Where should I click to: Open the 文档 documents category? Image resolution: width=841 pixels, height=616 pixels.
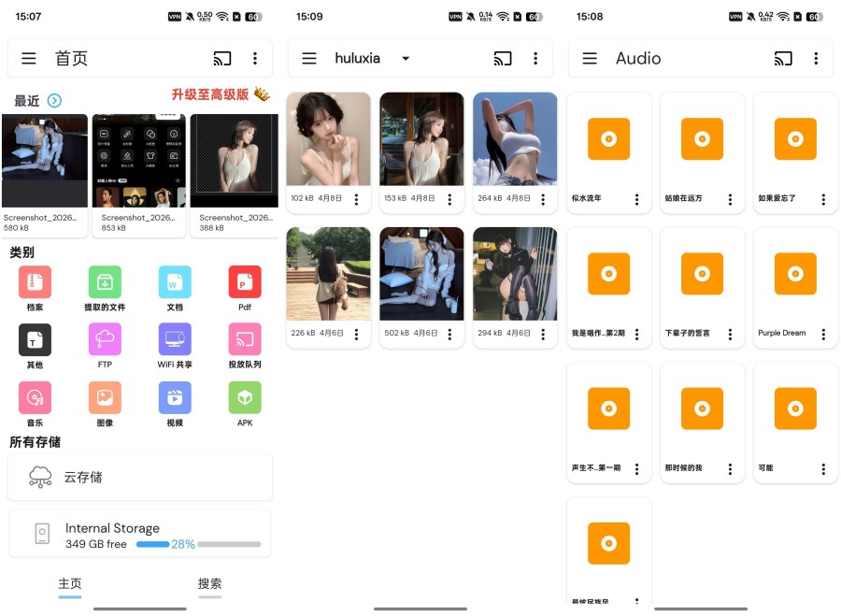[174, 282]
